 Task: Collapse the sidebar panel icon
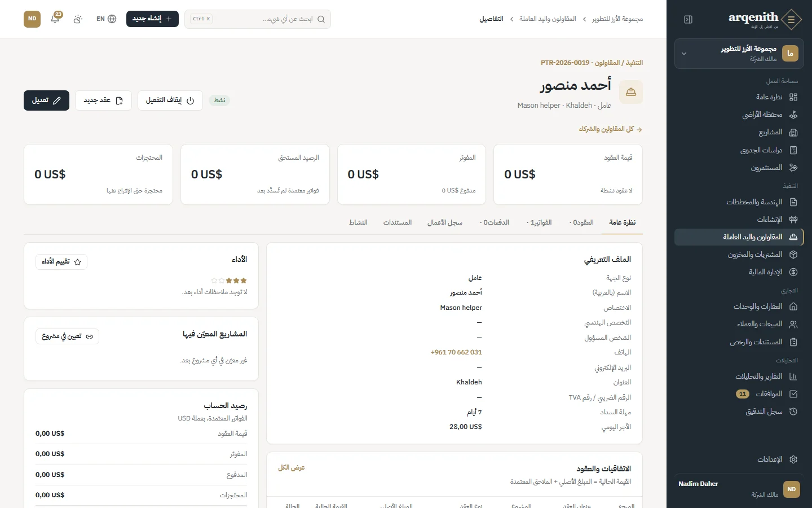[688, 19]
